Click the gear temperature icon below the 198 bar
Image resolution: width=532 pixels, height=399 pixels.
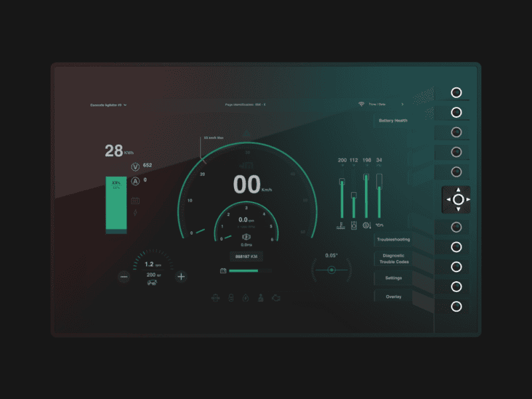[367, 225]
